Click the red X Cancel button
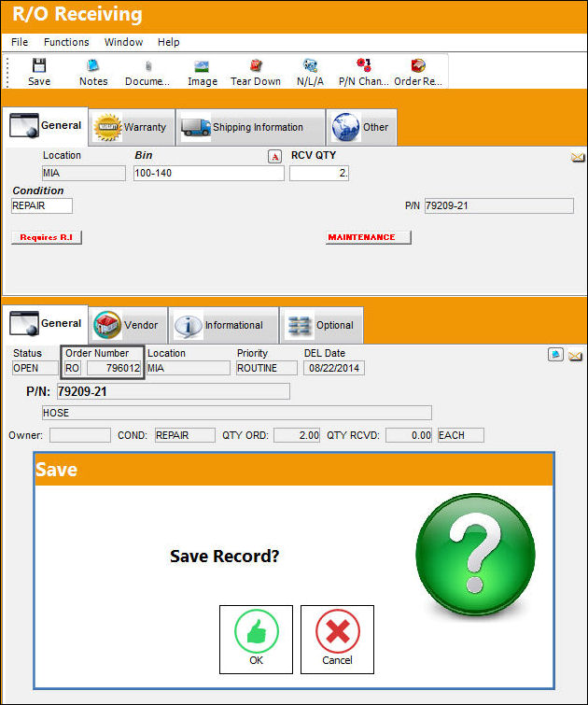The width and height of the screenshot is (588, 705). (337, 640)
